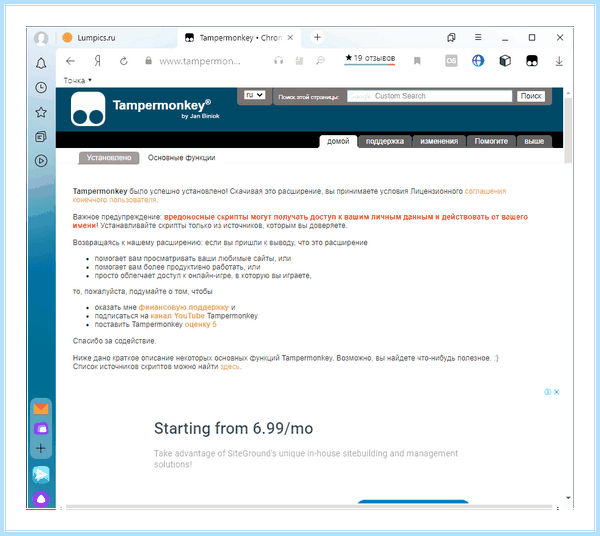Click the headphones read-aloud icon
Image resolution: width=600 pixels, height=536 pixels.
click(x=279, y=60)
